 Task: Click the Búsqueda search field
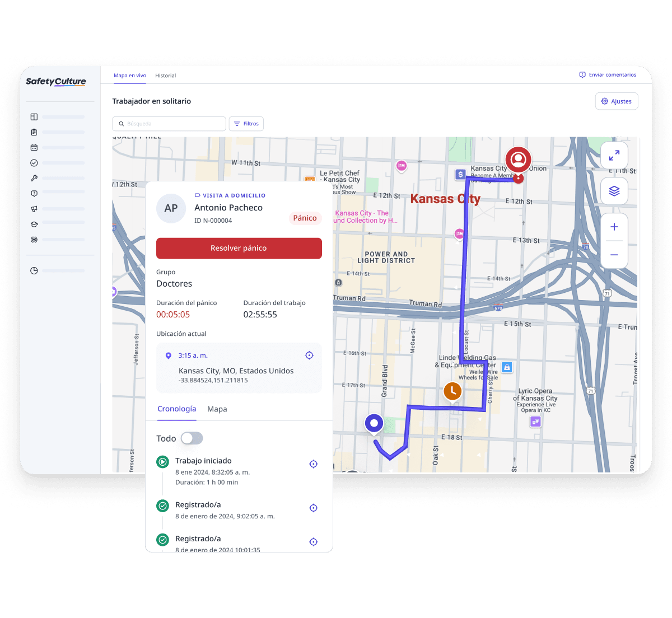tap(169, 124)
